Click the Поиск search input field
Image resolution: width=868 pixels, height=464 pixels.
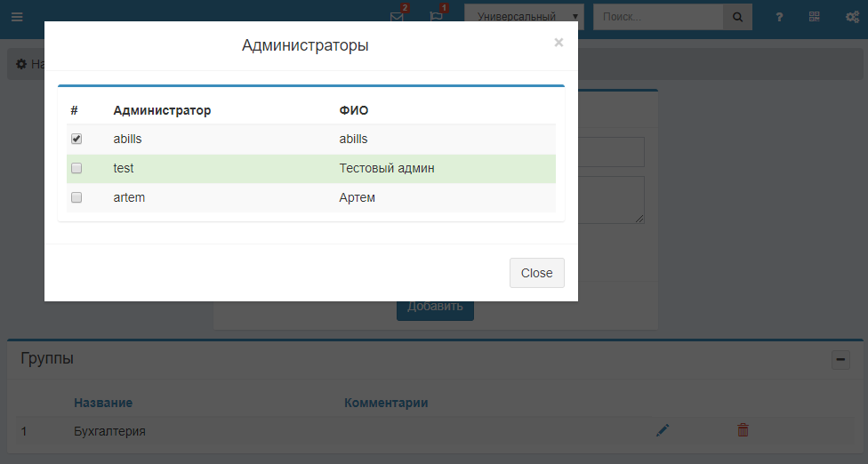click(x=657, y=17)
